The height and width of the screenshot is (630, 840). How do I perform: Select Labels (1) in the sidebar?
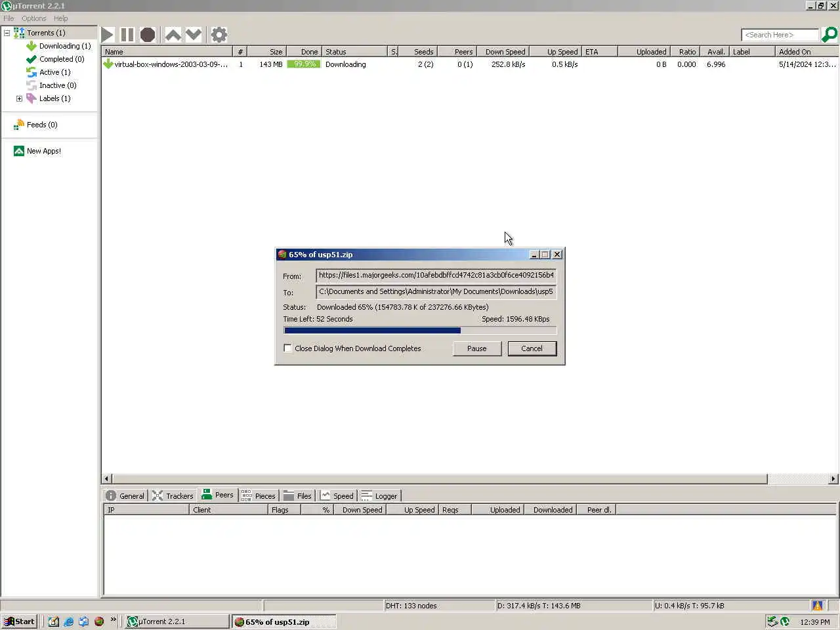(x=54, y=98)
